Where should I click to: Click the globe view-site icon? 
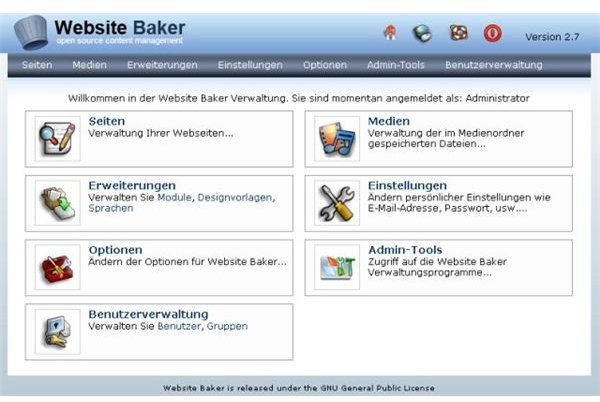pos(422,33)
